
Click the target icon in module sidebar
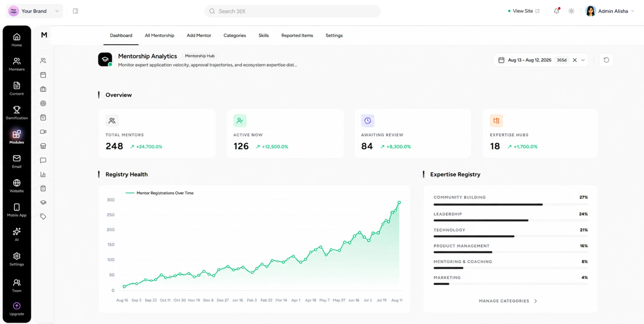click(x=43, y=103)
